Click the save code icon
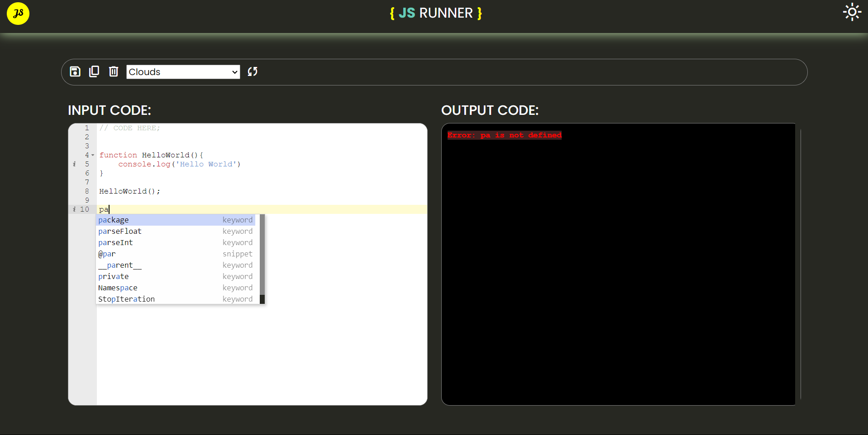 (x=75, y=71)
